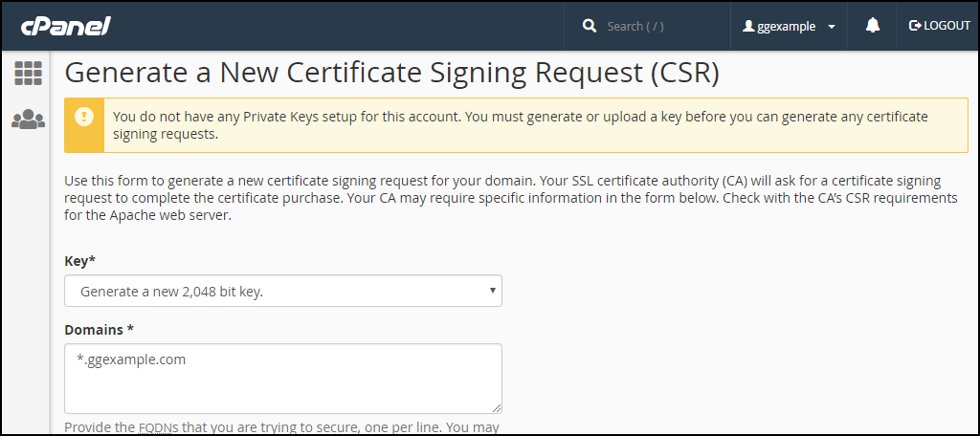
Task: Open notifications via the bell icon
Action: click(873, 26)
